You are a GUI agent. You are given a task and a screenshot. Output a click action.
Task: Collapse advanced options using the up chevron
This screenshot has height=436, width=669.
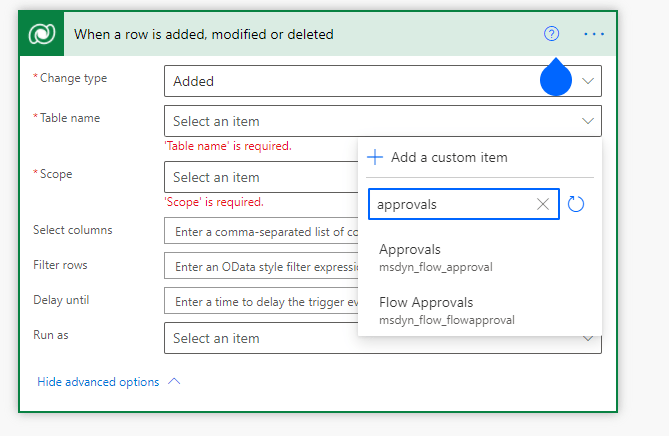(175, 382)
